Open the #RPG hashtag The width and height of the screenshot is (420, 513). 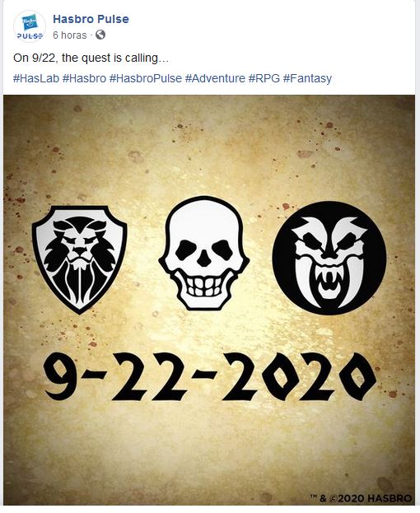pos(264,78)
